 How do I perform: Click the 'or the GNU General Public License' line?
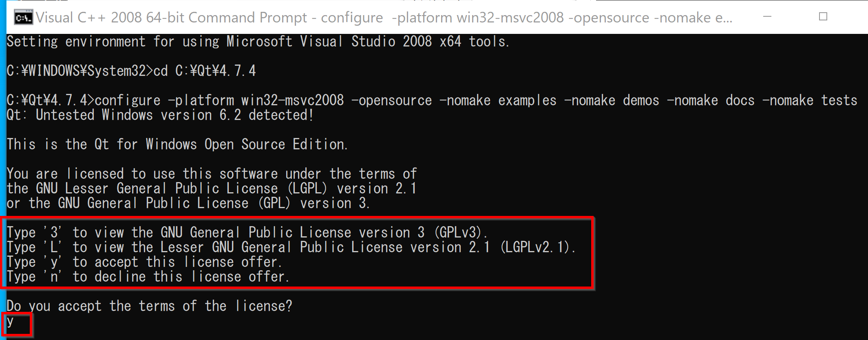click(188, 203)
